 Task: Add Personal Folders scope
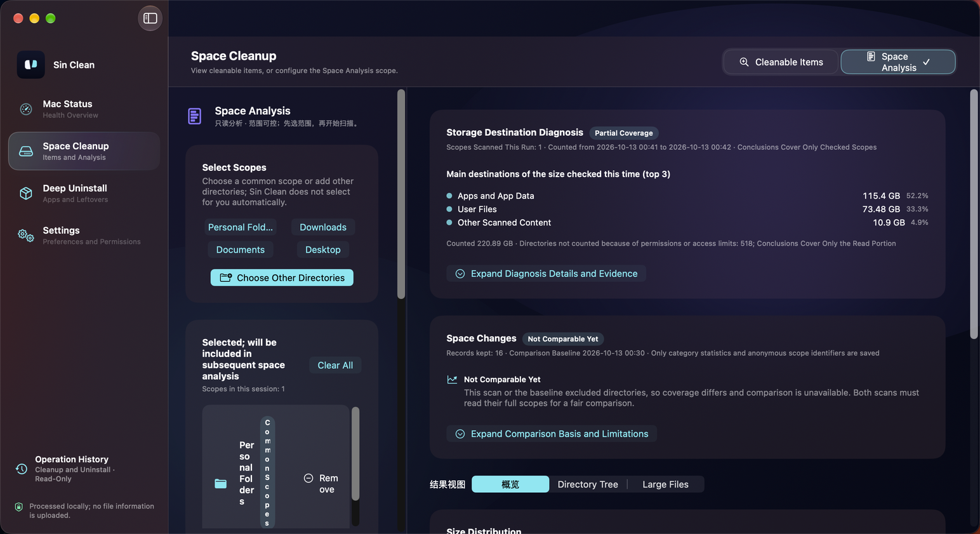[241, 227]
